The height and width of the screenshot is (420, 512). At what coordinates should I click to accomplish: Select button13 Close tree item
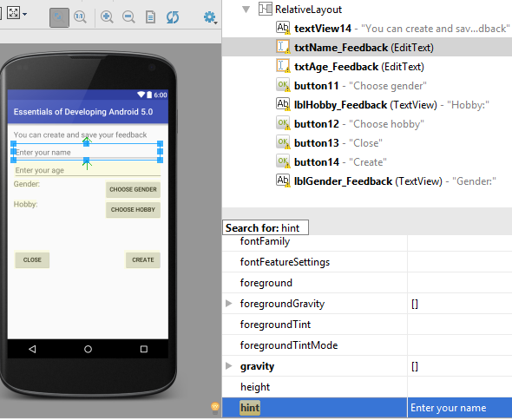pyautogui.click(x=367, y=142)
